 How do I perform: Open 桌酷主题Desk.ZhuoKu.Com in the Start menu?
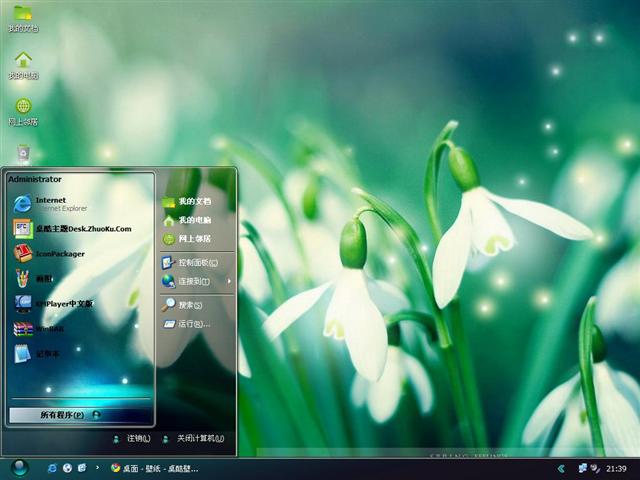tap(72, 229)
